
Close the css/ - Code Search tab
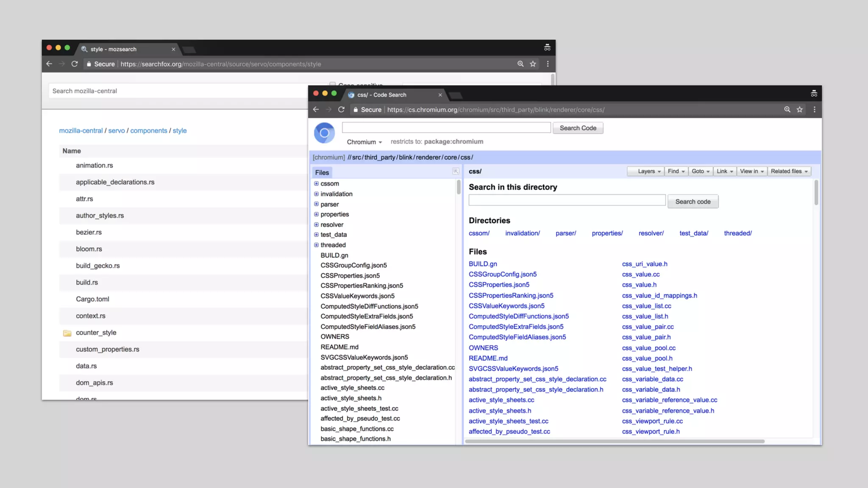tap(440, 95)
